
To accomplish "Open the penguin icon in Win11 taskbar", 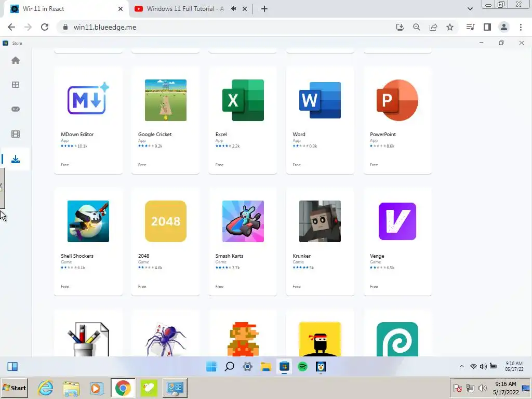I will tap(321, 366).
